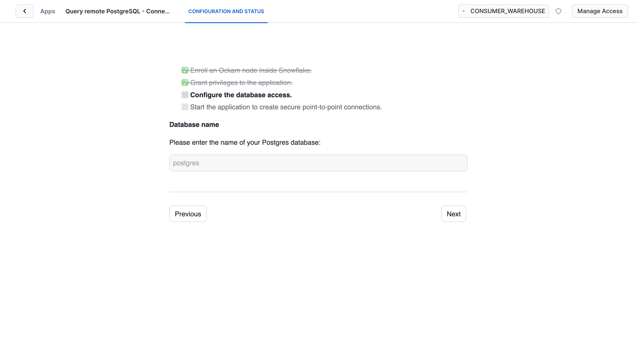Select the Grant privileges to application step
This screenshot has height=364, width=637.
click(241, 83)
